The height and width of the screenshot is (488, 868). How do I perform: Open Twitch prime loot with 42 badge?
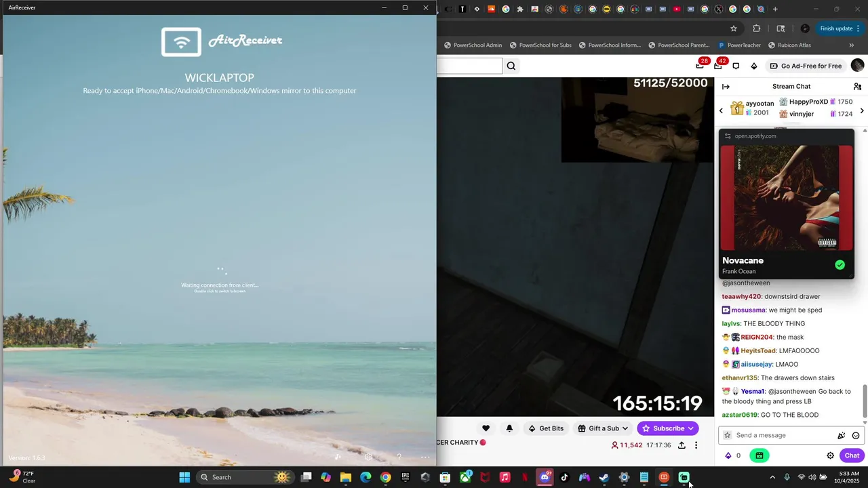click(x=719, y=66)
